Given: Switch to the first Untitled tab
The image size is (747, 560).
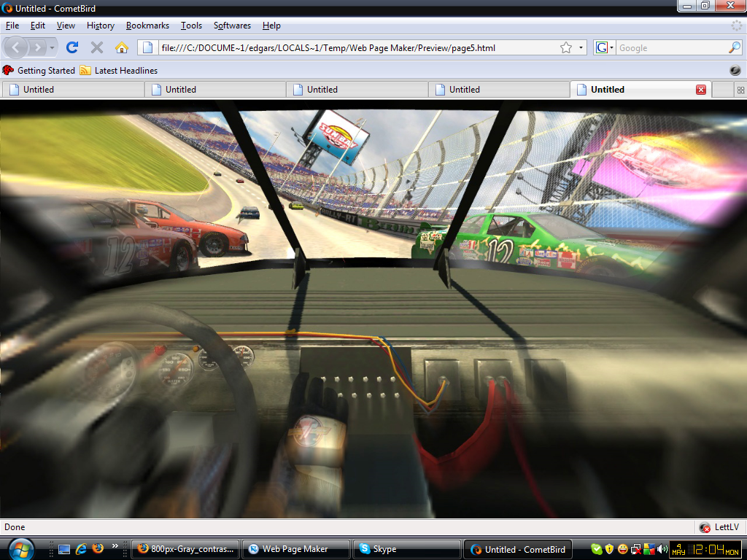Looking at the screenshot, I should (x=72, y=90).
